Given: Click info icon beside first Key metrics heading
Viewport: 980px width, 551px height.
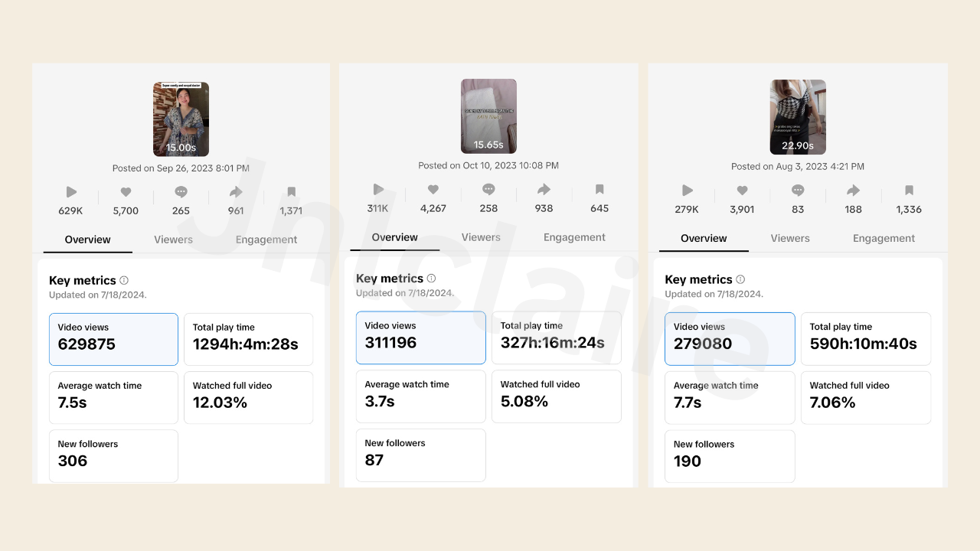Looking at the screenshot, I should (x=124, y=280).
